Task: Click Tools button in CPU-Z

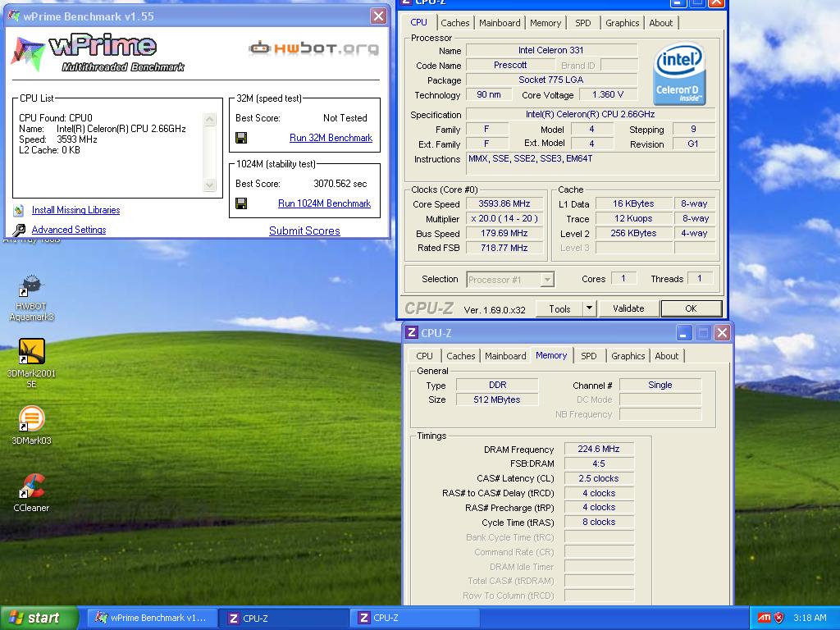Action: coord(559,308)
